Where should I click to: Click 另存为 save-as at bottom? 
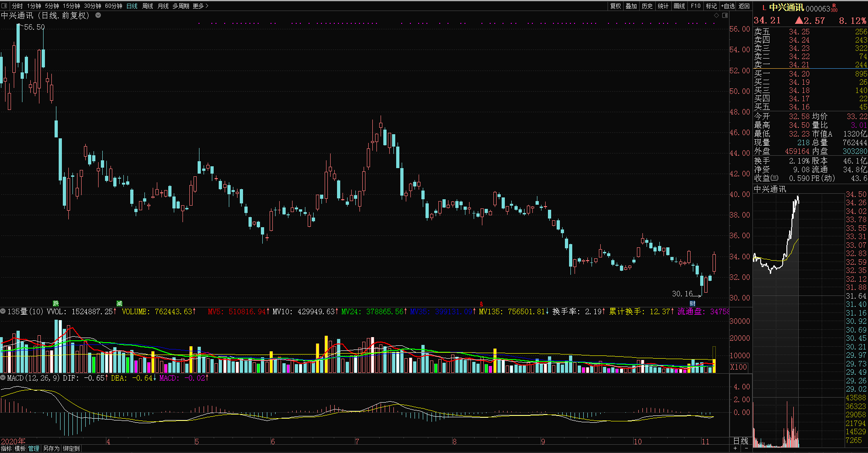51,448
